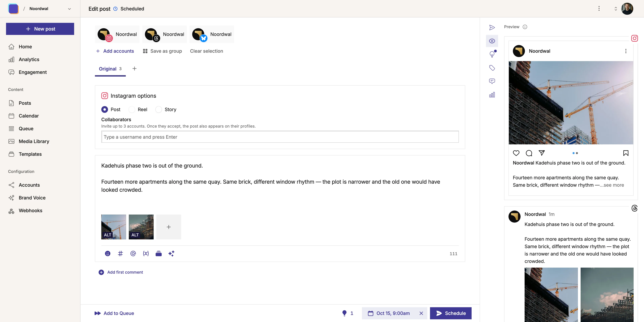This screenshot has width=644, height=322.
Task: Open the Oct 15, 9:00am date picker
Action: coord(389,313)
